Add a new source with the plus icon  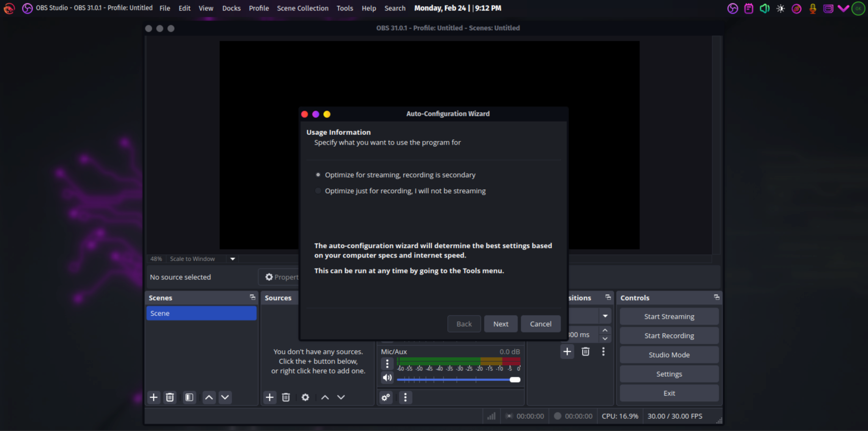coord(270,397)
